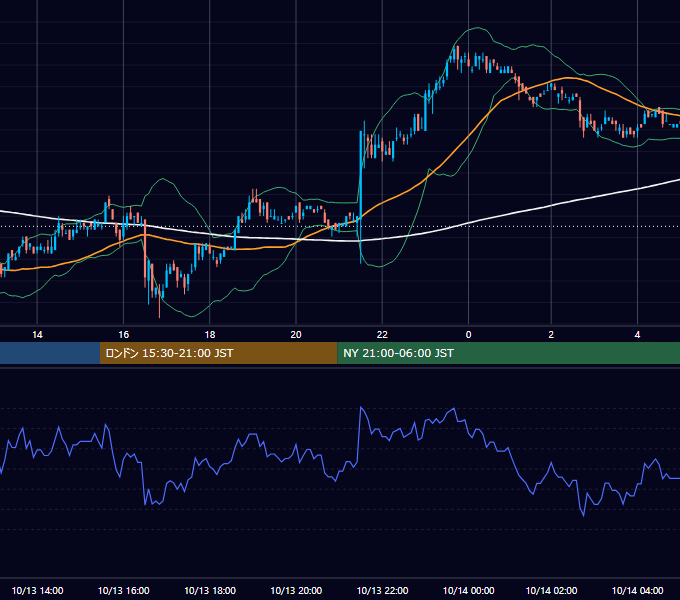Click the ロンドン 15:30-21:00 JST session bar
Screen dimensions: 680x600
(219, 353)
